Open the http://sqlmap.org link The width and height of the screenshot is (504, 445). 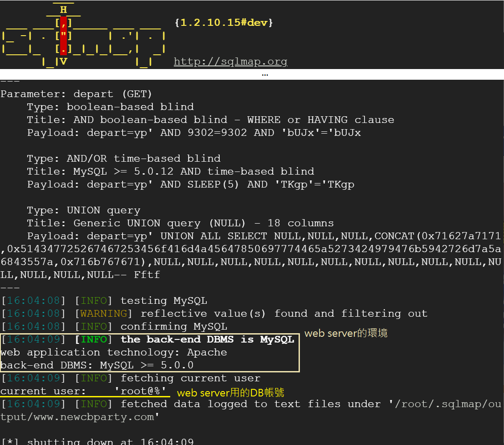[x=230, y=61]
